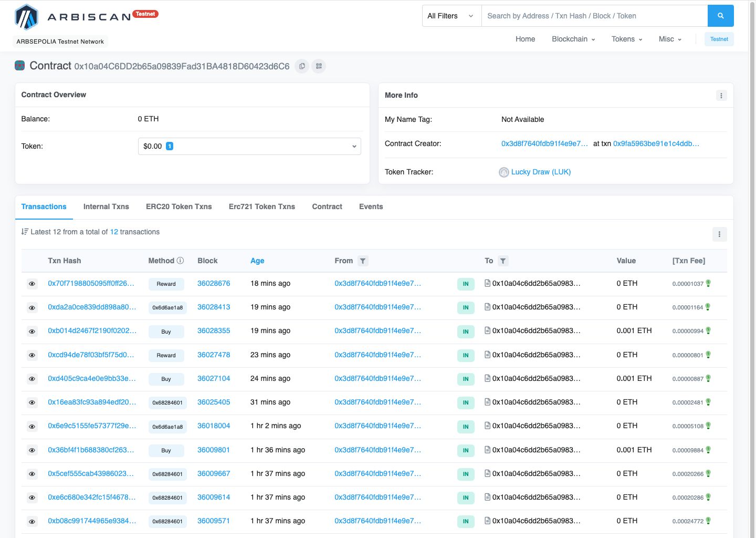Open Lucky Draw (LUK) token tracker
Screen dimensions: 756x538
[x=541, y=172]
